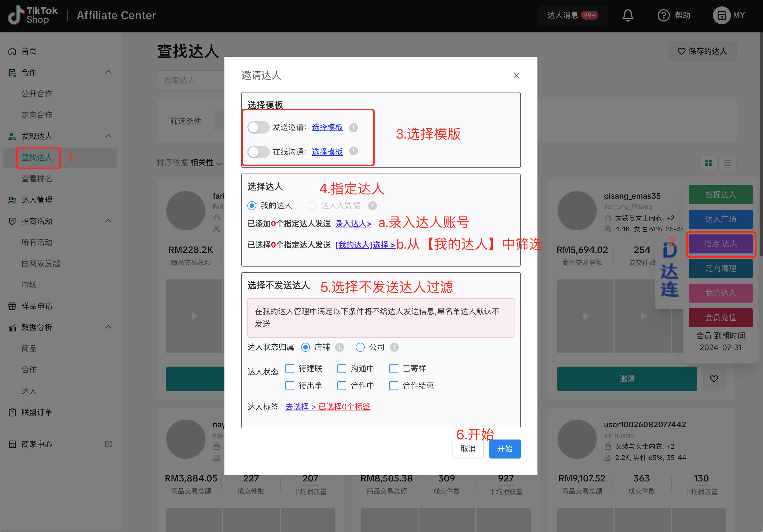Click the TikTok Shop logo
This screenshot has height=532, width=763.
pyautogui.click(x=33, y=15)
